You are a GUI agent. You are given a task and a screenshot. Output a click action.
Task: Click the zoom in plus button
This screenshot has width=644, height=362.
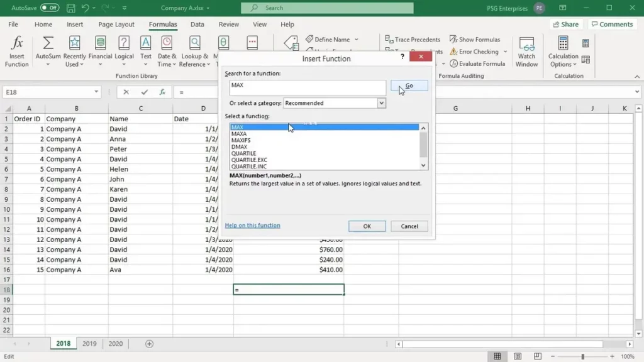point(612,357)
